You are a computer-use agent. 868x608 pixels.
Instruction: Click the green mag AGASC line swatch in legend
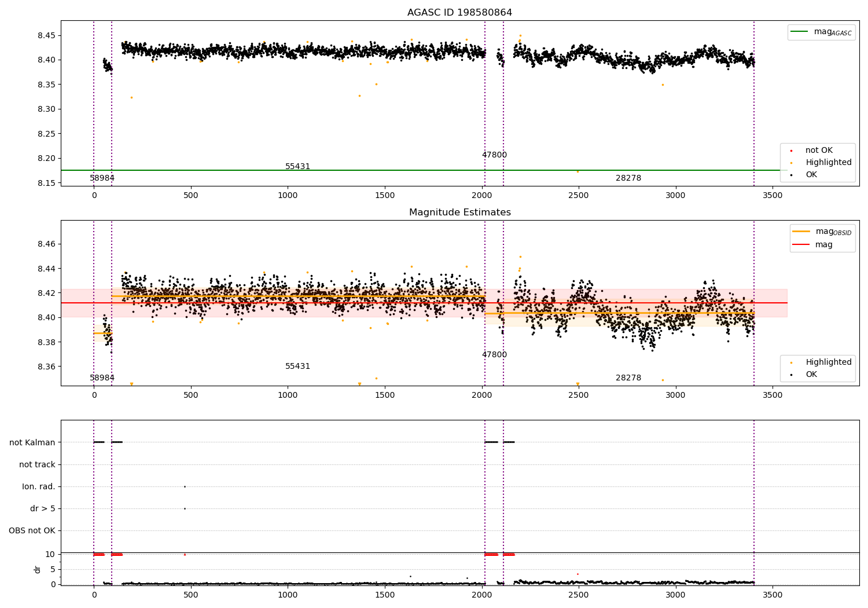[800, 32]
